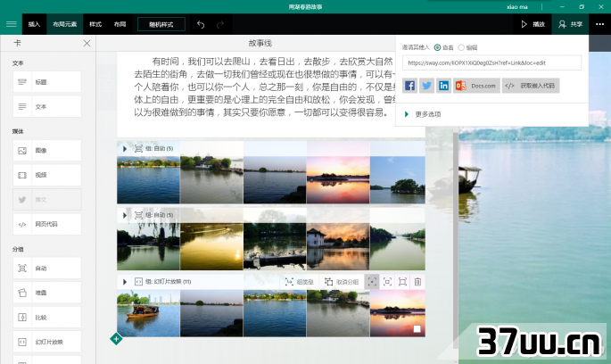Expand the second 自动 (5) group
The width and height of the screenshot is (611, 364).
125,215
